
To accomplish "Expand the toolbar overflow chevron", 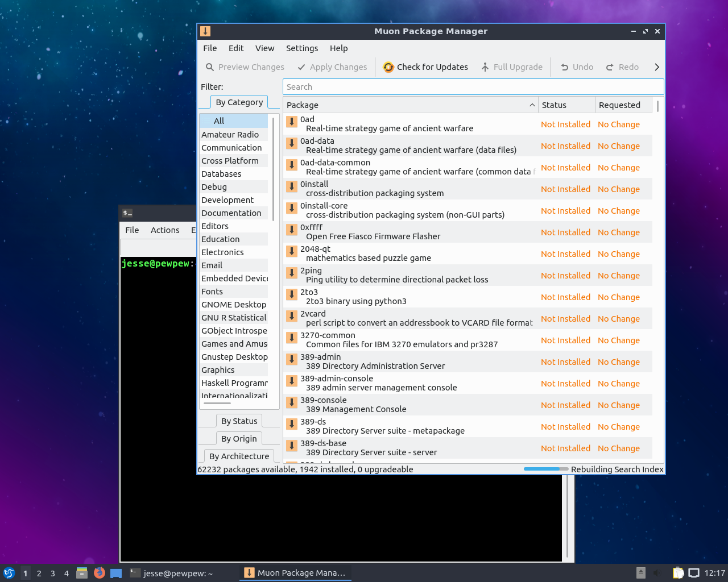I will (657, 67).
